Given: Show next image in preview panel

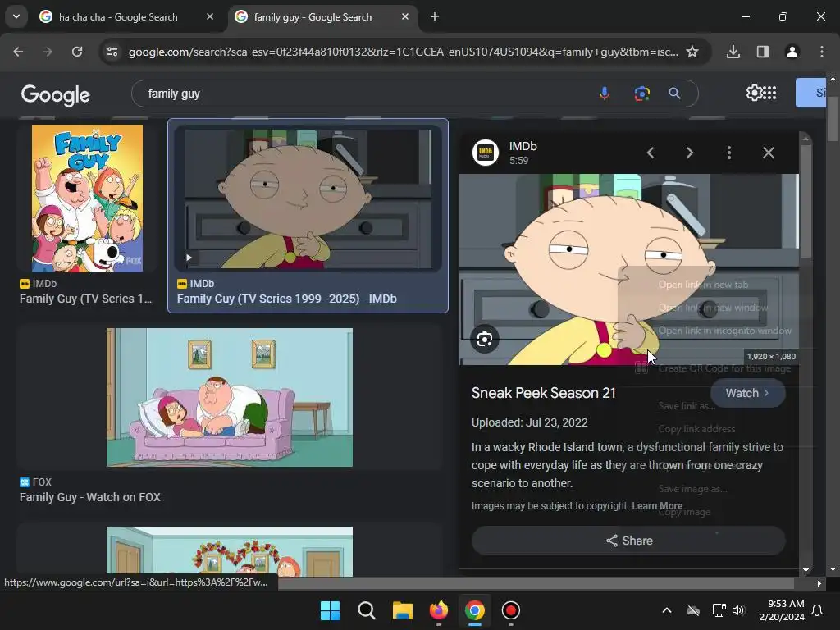Looking at the screenshot, I should (689, 153).
